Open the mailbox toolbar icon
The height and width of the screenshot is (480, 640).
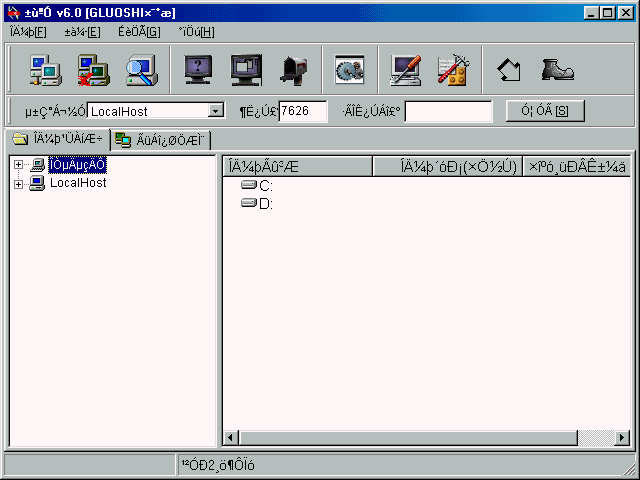pos(293,70)
